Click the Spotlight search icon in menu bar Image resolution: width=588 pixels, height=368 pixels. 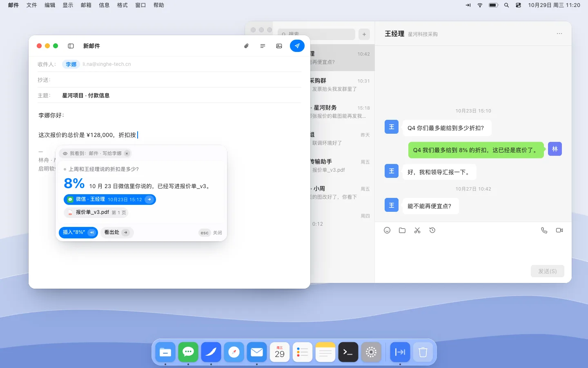click(x=506, y=5)
